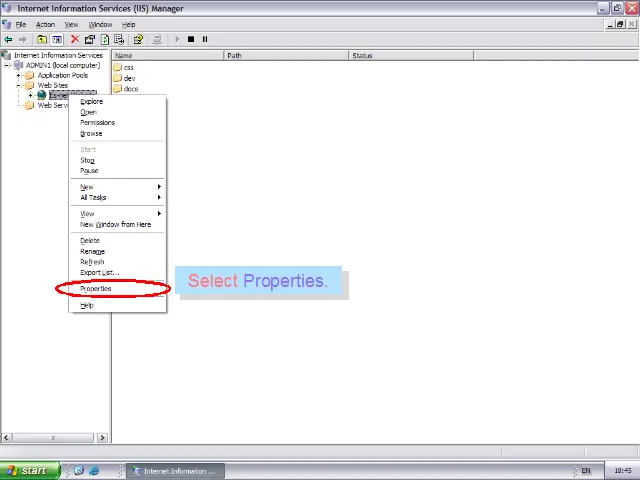
Task: Stop the site with the Stop icon
Action: (x=191, y=39)
